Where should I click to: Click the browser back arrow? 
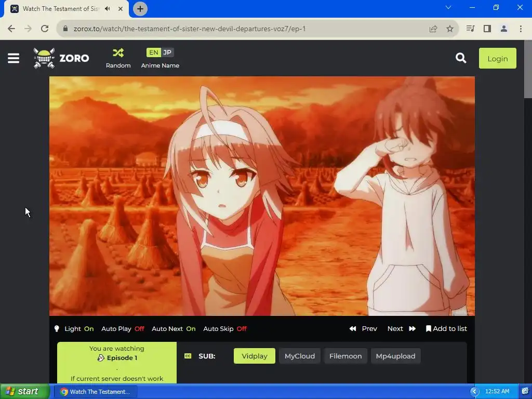pos(11,29)
